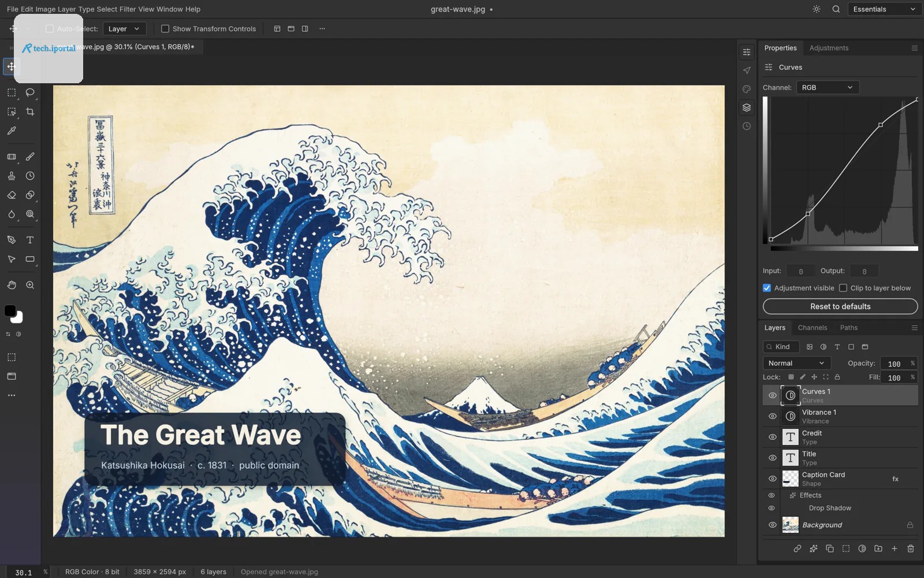The image size is (924, 578).
Task: Open the Normal blend mode dropdown
Action: pos(796,363)
